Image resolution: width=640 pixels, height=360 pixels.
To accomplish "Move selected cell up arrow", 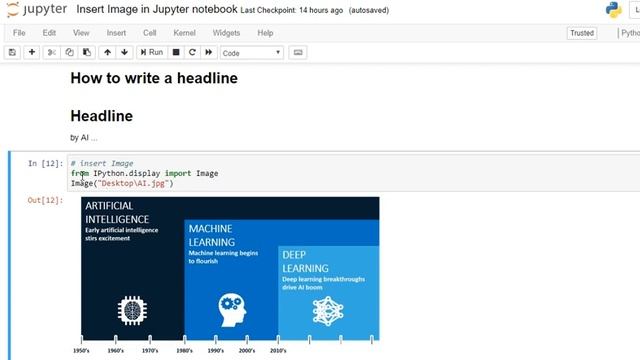I will 107,52.
